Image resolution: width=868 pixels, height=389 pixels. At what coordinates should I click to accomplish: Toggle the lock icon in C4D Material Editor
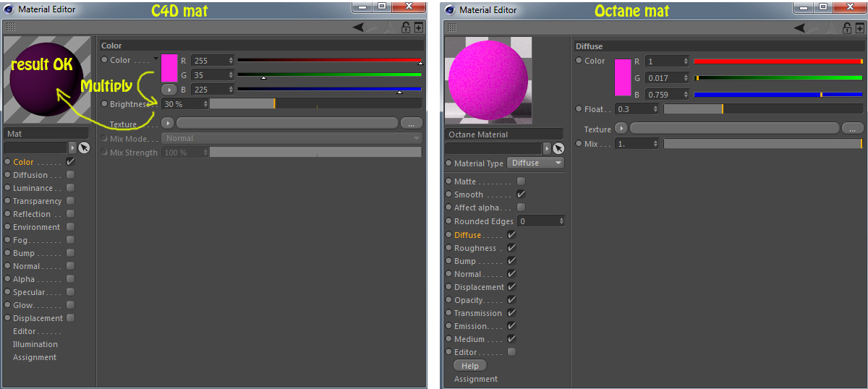click(406, 27)
